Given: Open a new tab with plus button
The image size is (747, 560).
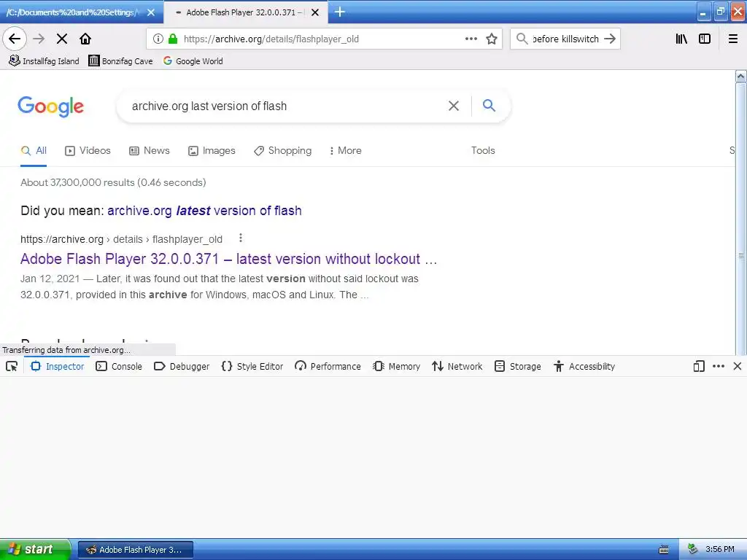Looking at the screenshot, I should click(340, 12).
